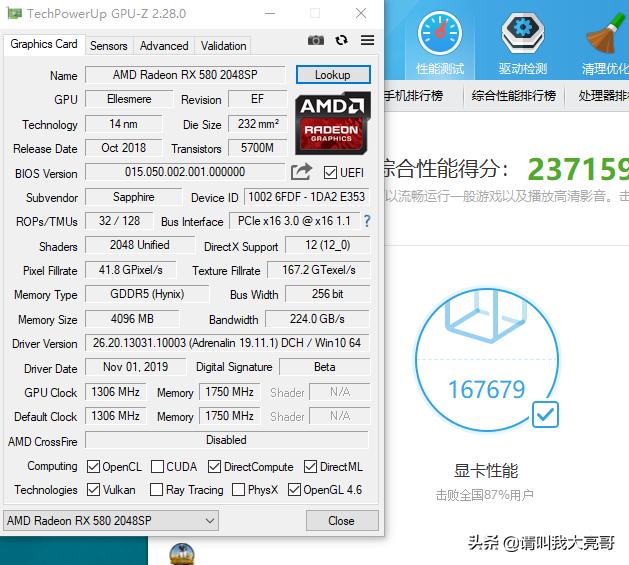Viewport: 629px width, 565px height.
Task: Open the 综合性能排行榜 ranking tab
Action: point(514,96)
